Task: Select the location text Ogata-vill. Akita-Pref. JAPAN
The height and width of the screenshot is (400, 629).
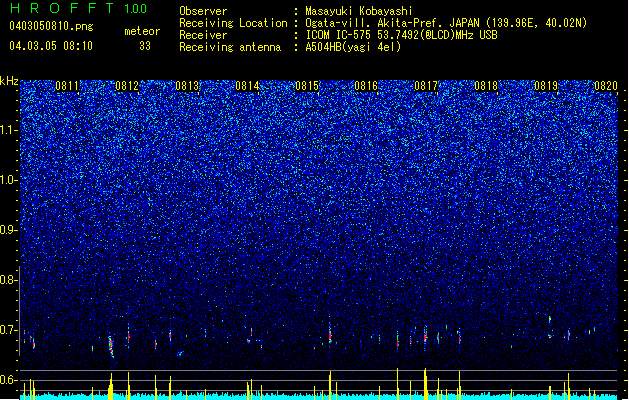Action: 392,23
